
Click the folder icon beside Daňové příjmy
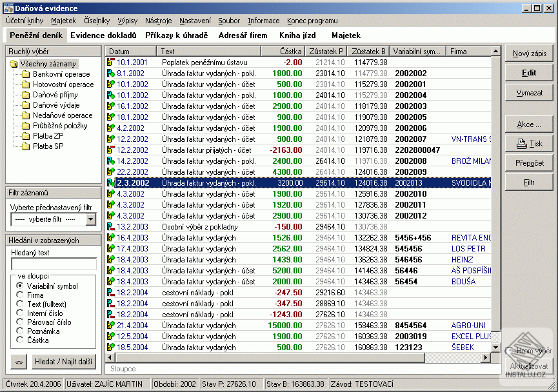pos(26,95)
